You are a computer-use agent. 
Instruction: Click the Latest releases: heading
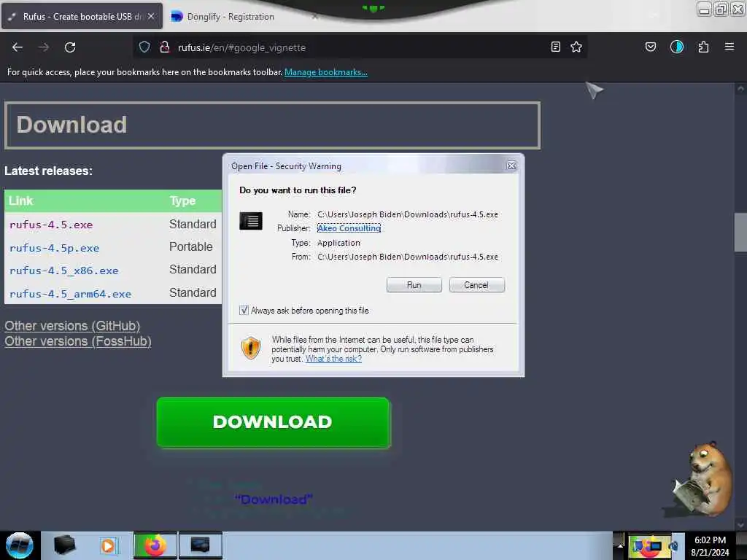49,171
